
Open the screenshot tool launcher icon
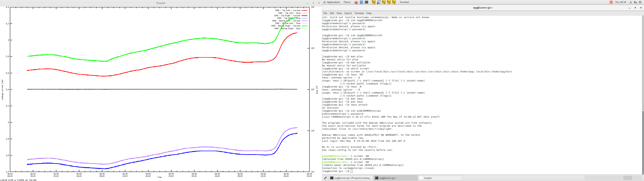tap(379, 2)
